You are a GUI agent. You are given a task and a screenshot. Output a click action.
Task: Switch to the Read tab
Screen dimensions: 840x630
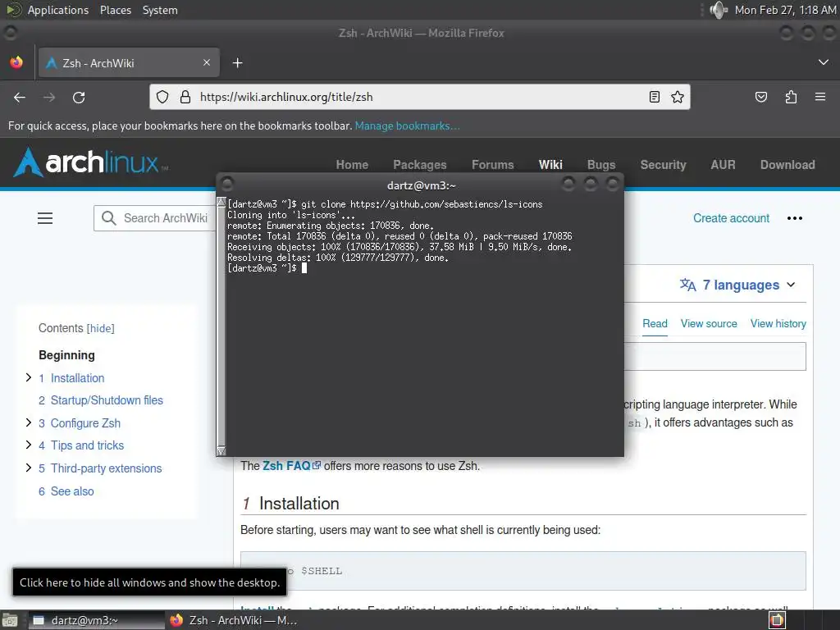pyautogui.click(x=655, y=323)
